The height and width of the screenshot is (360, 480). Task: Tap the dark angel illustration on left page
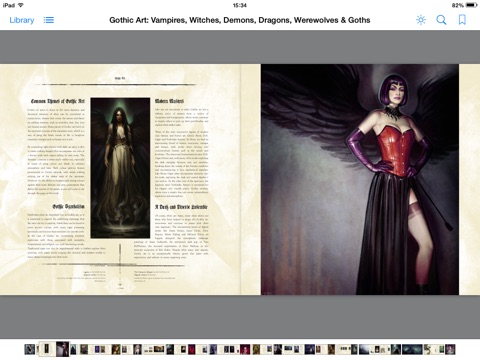pos(120,168)
